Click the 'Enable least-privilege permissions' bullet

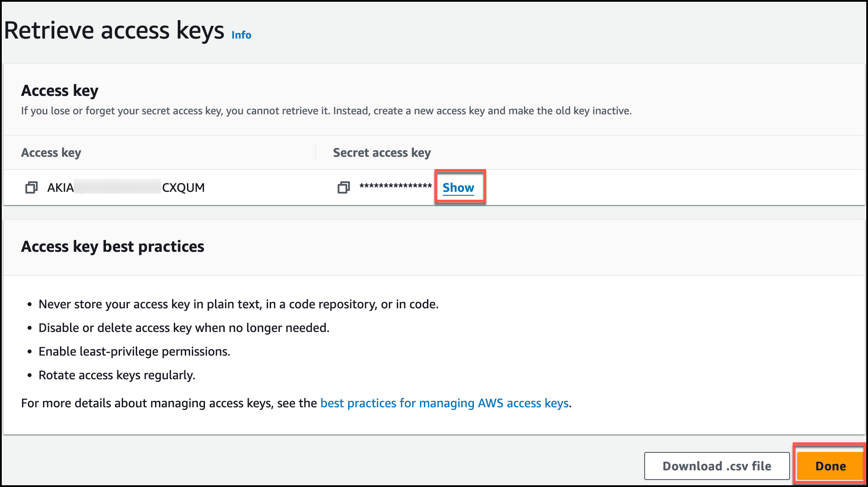134,352
